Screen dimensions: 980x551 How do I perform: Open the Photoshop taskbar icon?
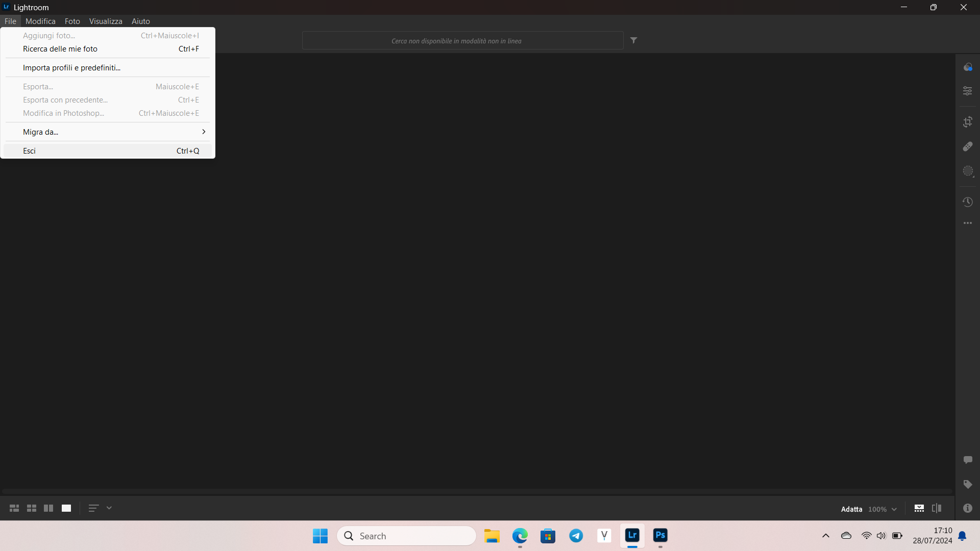coord(660,536)
